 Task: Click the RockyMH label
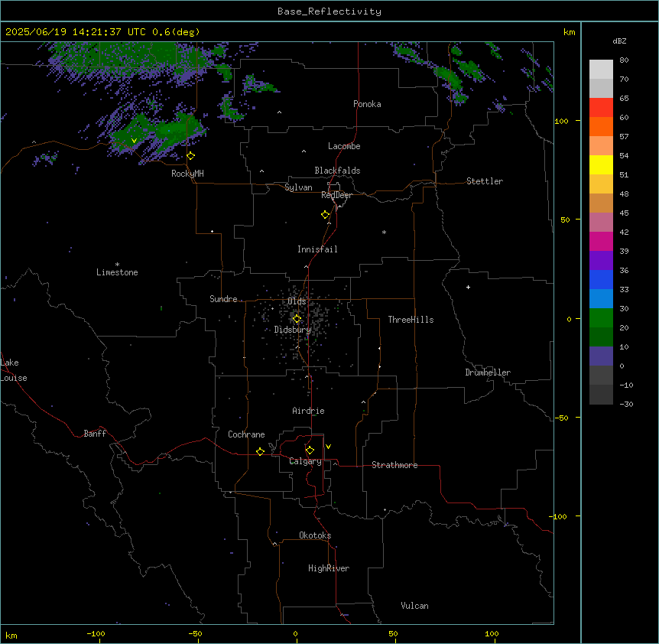(x=187, y=174)
